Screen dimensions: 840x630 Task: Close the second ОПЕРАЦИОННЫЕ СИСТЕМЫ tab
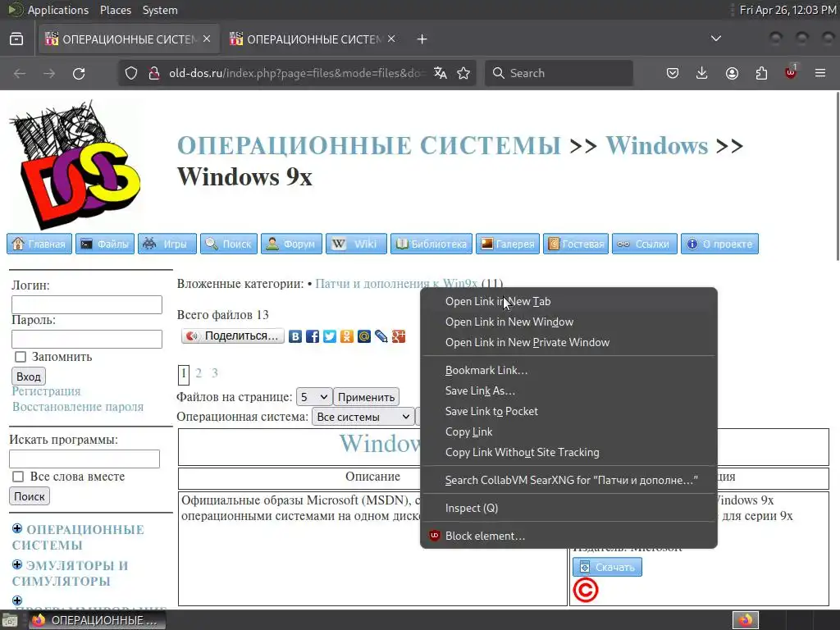pos(391,39)
